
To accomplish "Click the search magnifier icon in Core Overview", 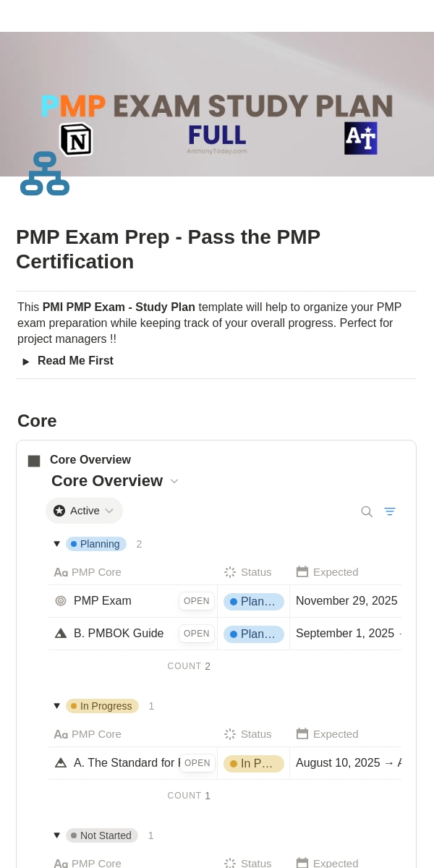I will [367, 511].
